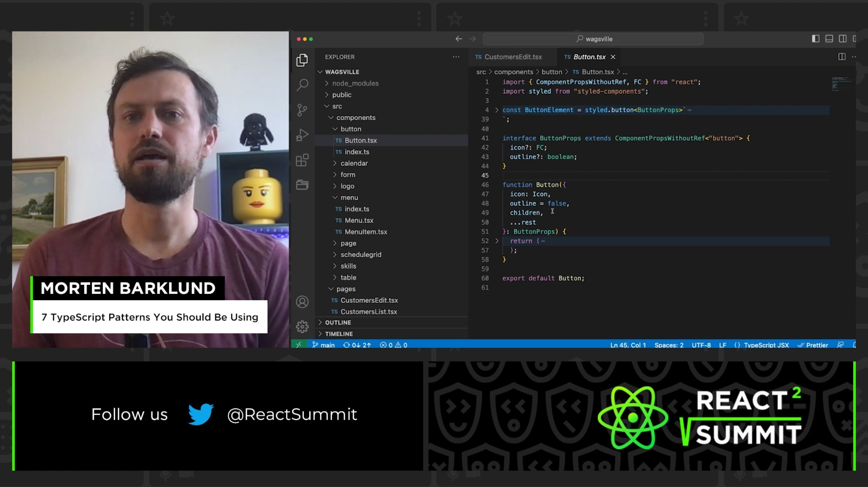Open the Accounts menu icon

(x=302, y=302)
